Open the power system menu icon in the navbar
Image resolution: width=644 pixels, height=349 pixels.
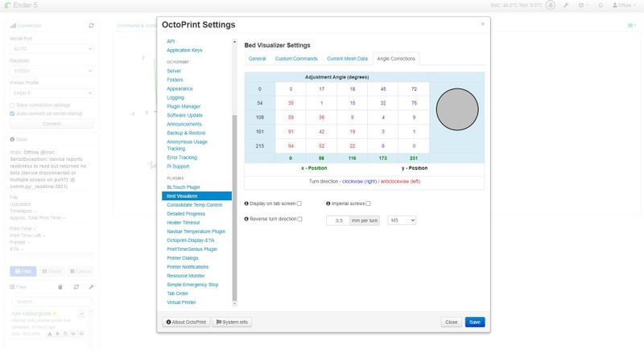[581, 6]
